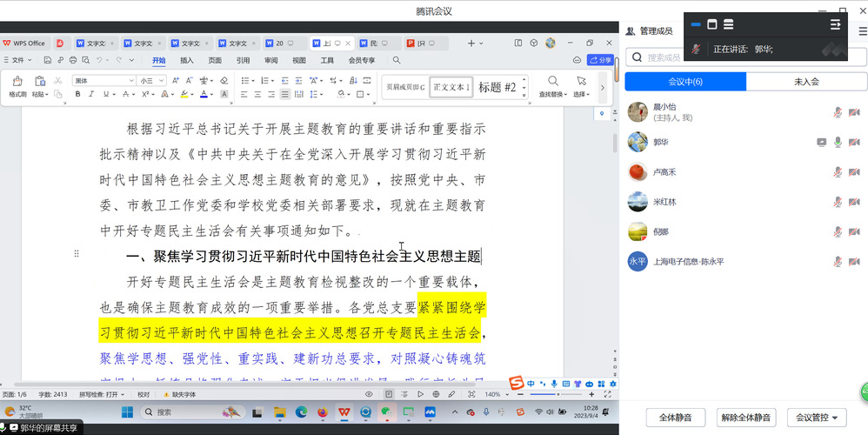Toggle camera for 卢高禾
This screenshot has height=435, width=868.
tap(854, 171)
